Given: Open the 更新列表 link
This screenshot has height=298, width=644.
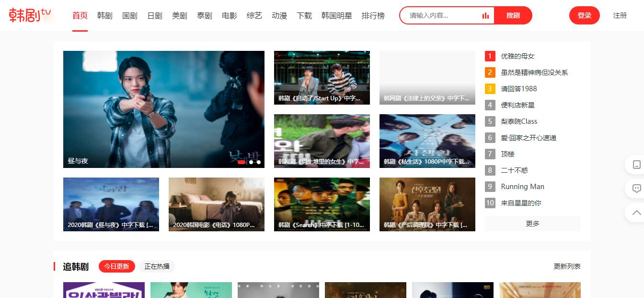Looking at the screenshot, I should click(x=567, y=266).
